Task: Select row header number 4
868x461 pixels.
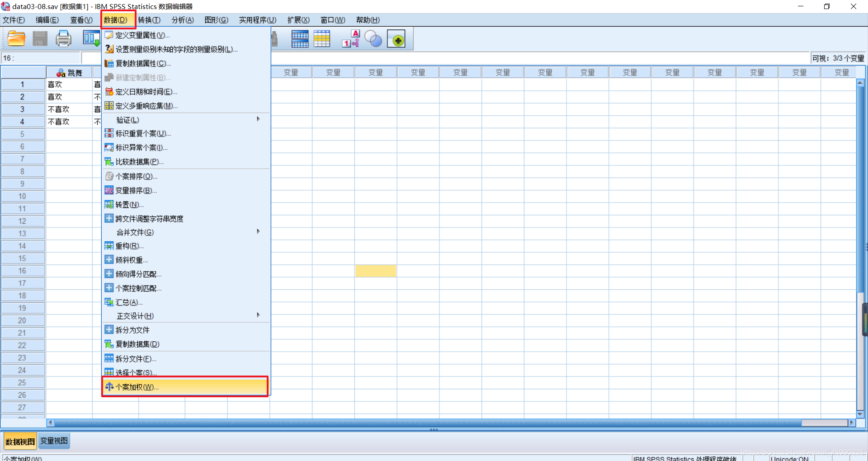Action: (23, 122)
